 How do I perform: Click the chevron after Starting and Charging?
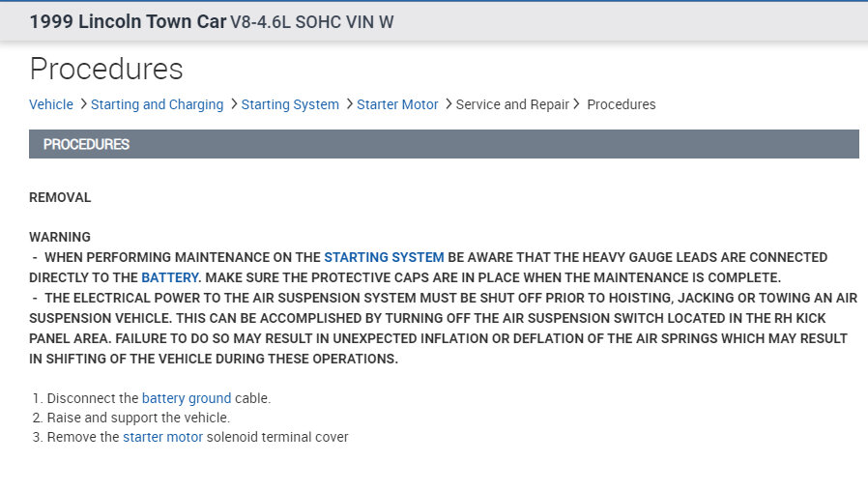(x=234, y=104)
